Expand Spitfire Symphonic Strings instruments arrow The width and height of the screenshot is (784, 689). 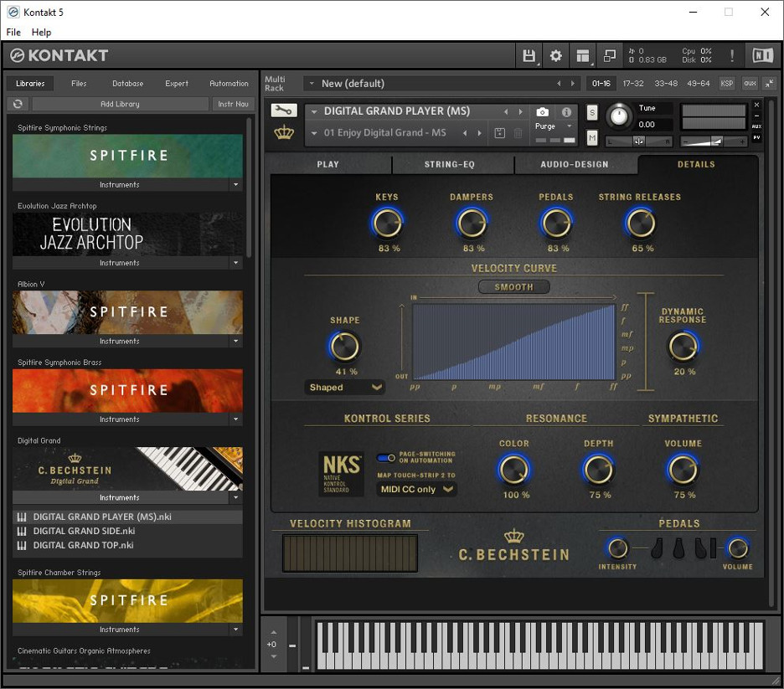click(x=236, y=185)
